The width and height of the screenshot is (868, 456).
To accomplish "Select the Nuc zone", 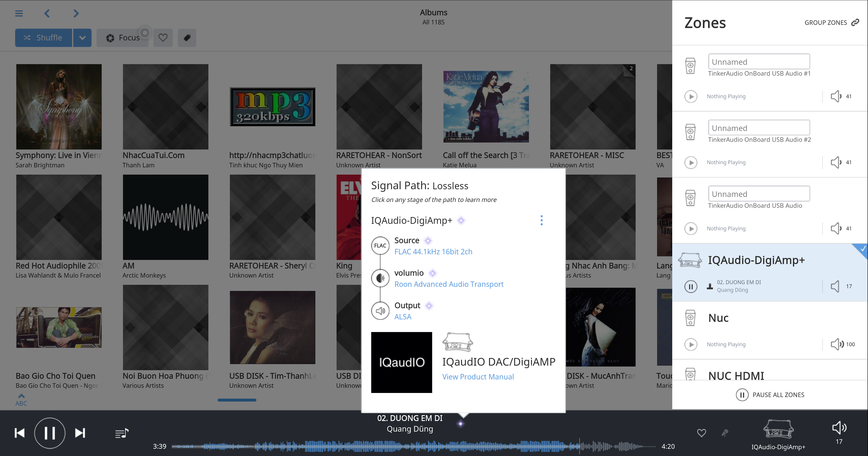I will point(770,330).
